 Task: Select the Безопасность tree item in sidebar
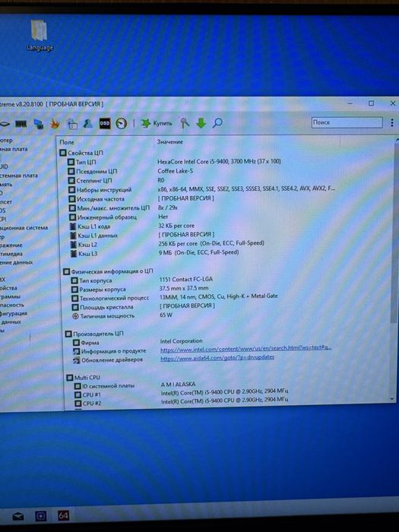tap(12, 305)
